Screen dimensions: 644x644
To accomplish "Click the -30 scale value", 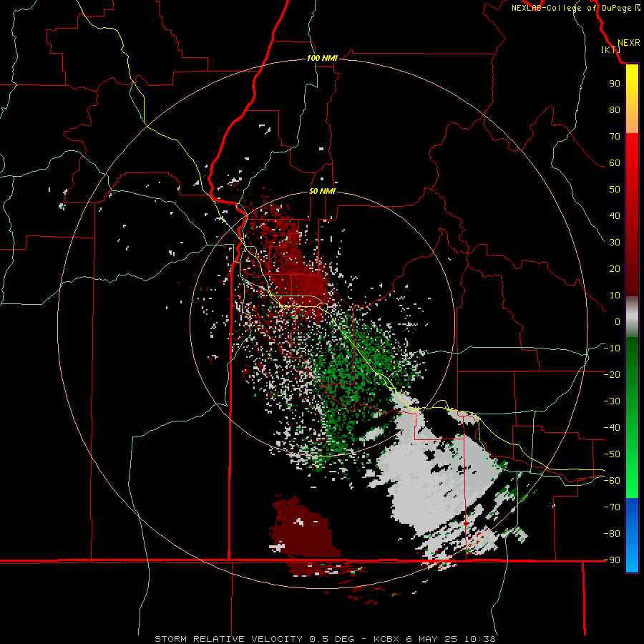I will (612, 401).
